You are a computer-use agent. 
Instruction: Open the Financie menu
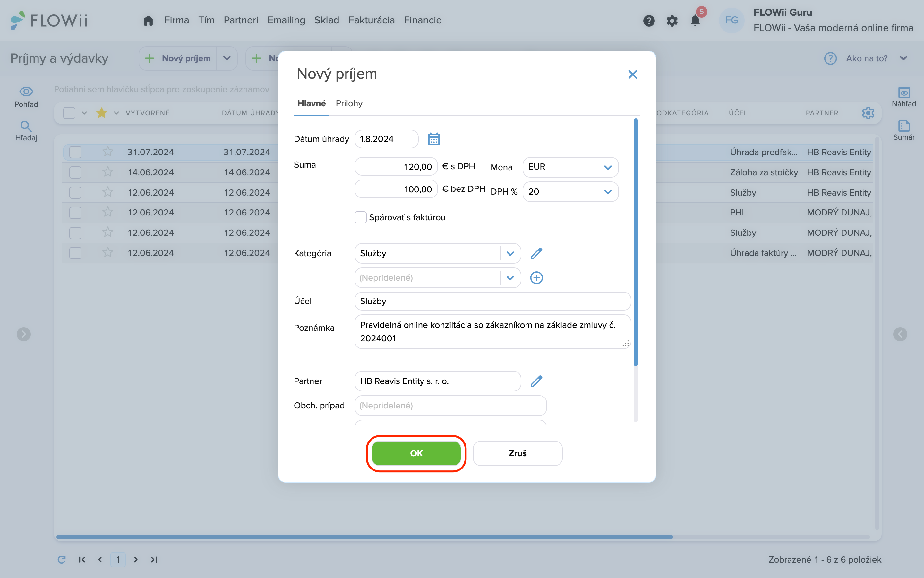pyautogui.click(x=423, y=20)
